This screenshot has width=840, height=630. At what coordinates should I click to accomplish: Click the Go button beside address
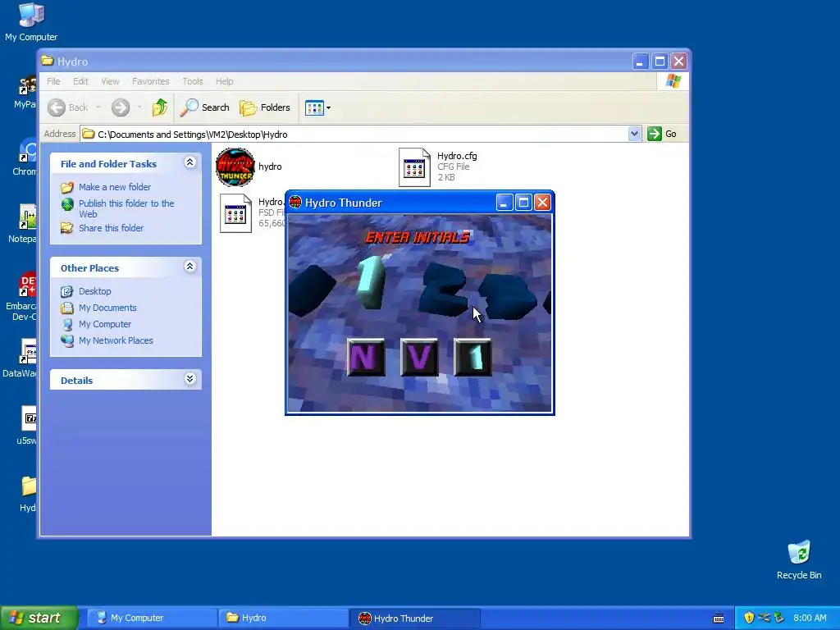click(662, 134)
